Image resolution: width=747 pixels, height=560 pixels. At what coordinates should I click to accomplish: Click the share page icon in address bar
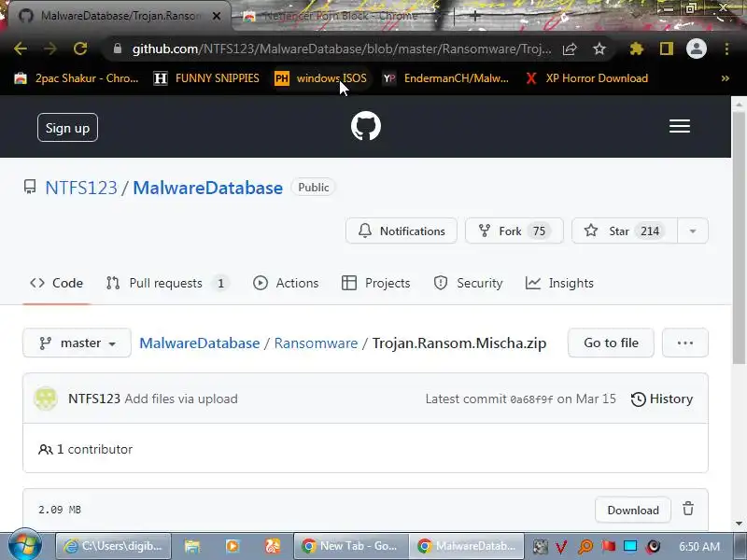[570, 49]
